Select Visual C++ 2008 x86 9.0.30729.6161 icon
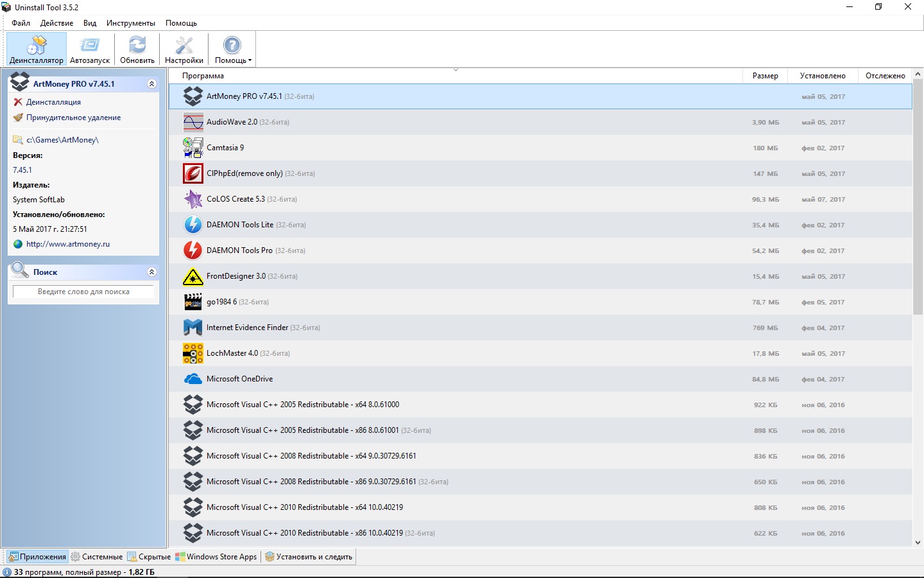This screenshot has width=924, height=578. point(193,482)
